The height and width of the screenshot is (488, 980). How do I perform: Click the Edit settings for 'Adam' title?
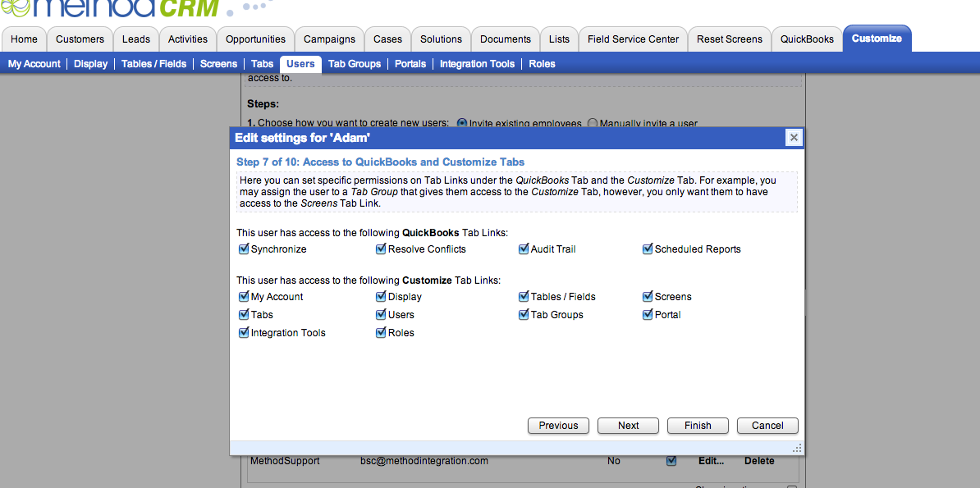pos(303,138)
